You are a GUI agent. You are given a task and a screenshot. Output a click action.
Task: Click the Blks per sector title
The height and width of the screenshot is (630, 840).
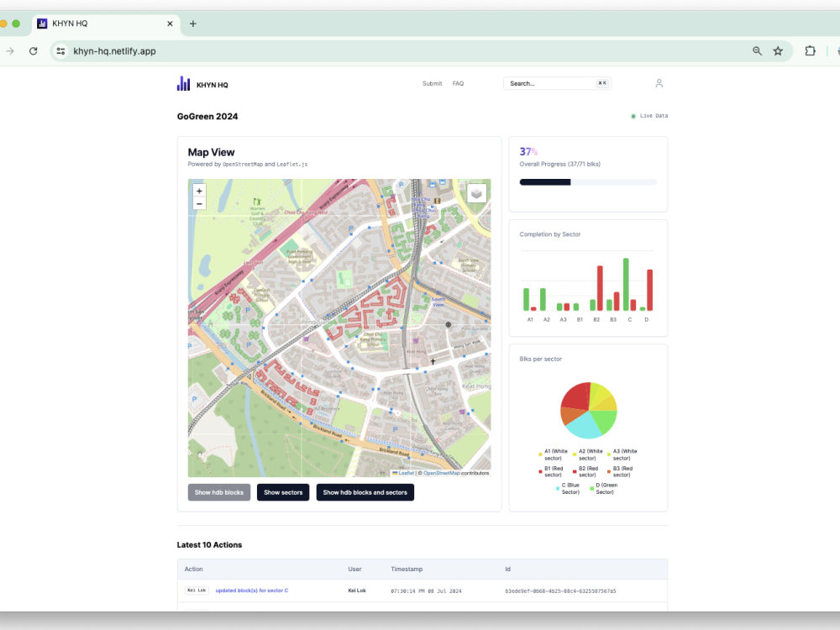[540, 359]
